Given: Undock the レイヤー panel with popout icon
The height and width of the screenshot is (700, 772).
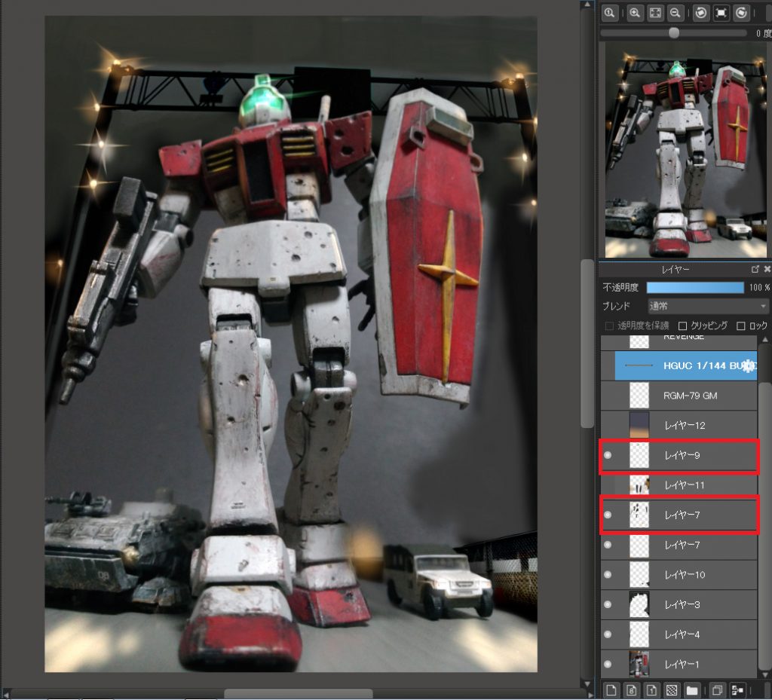Looking at the screenshot, I should [755, 269].
